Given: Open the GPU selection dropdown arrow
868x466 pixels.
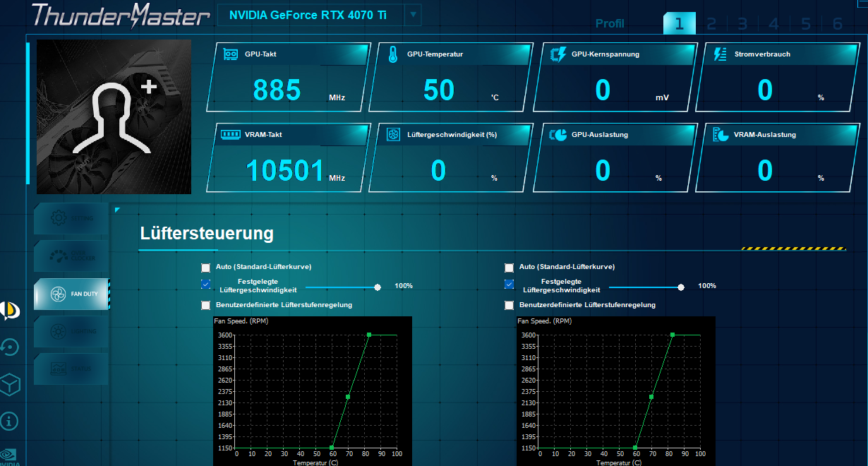Looking at the screenshot, I should tap(414, 14).
